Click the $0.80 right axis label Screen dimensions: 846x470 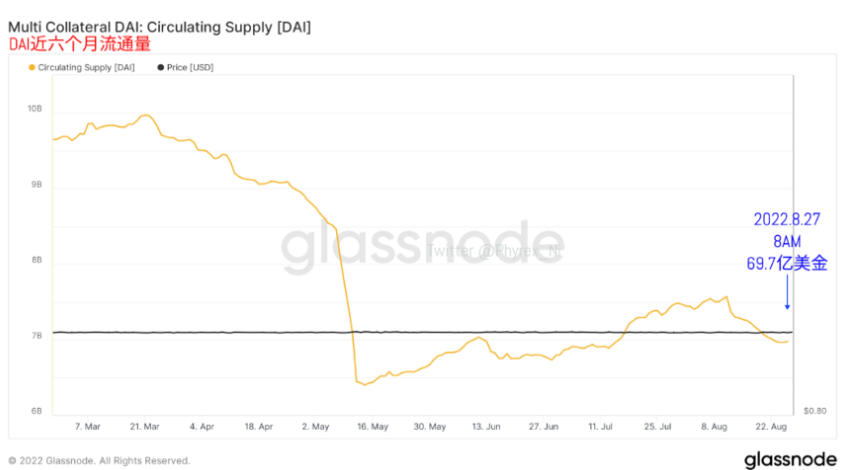(815, 411)
